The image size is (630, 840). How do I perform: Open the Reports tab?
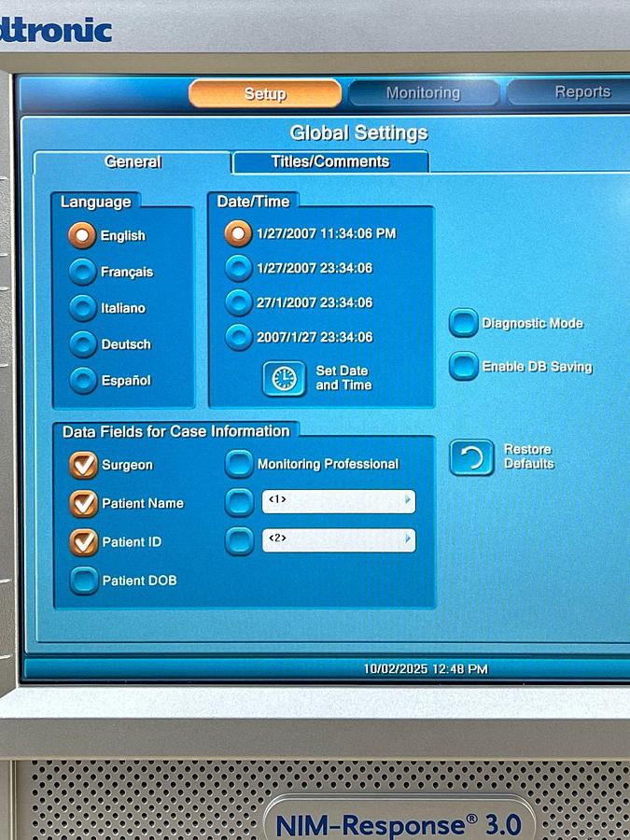pyautogui.click(x=570, y=92)
